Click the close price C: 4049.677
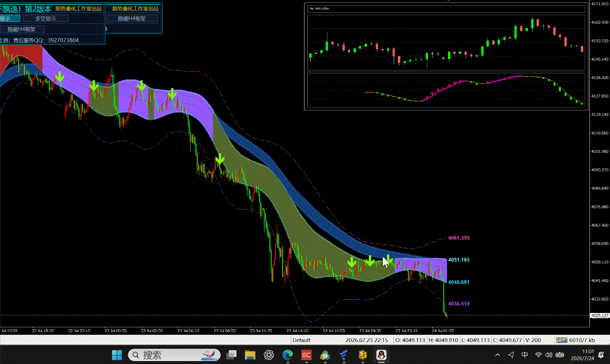The height and width of the screenshot is (364, 610). [x=507, y=340]
